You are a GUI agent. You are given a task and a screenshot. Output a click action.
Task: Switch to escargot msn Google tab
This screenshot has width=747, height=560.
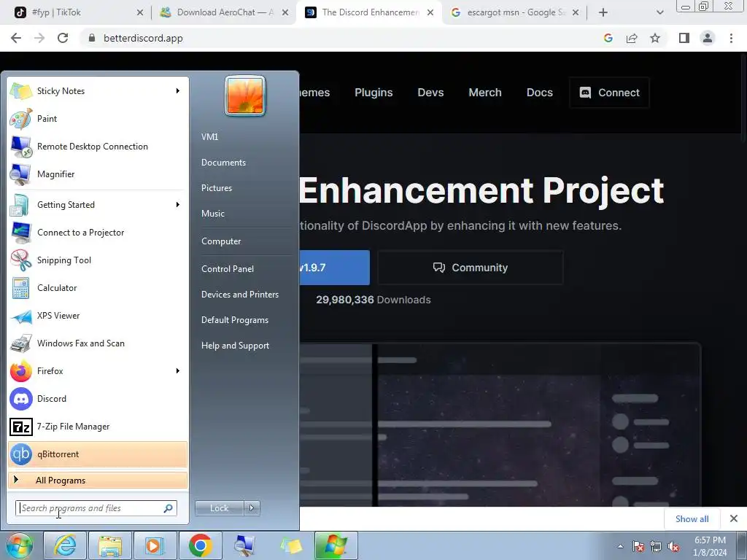(514, 12)
